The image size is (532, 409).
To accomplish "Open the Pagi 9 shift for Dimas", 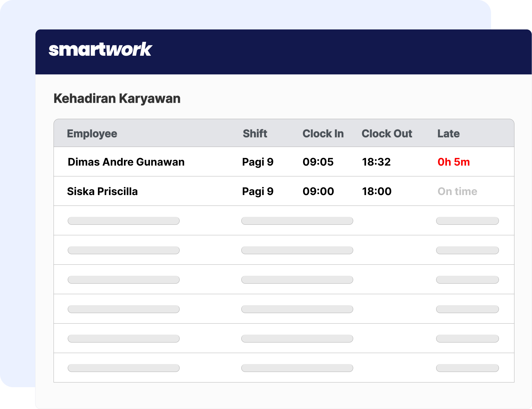I will pyautogui.click(x=258, y=162).
